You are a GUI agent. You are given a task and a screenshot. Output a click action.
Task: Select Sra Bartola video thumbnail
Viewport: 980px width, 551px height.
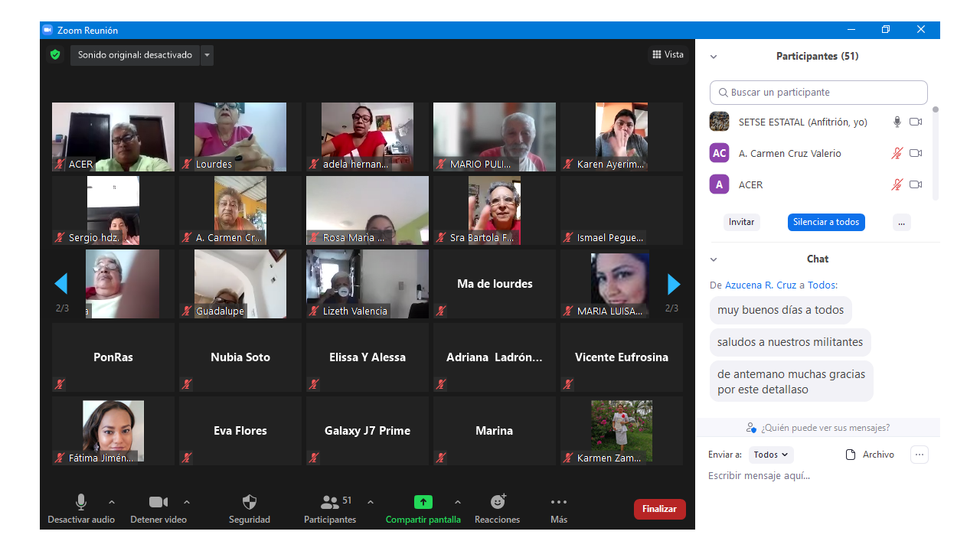click(x=495, y=210)
